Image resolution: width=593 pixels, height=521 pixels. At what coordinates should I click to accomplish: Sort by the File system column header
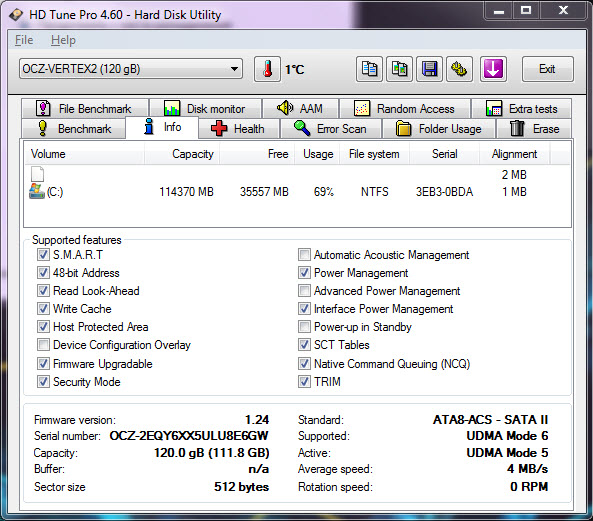coord(374,154)
